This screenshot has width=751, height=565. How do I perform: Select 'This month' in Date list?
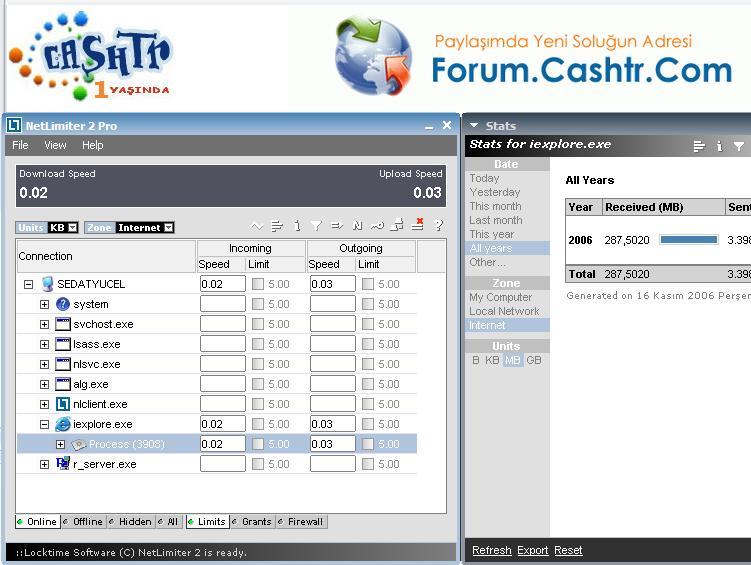[x=495, y=206]
